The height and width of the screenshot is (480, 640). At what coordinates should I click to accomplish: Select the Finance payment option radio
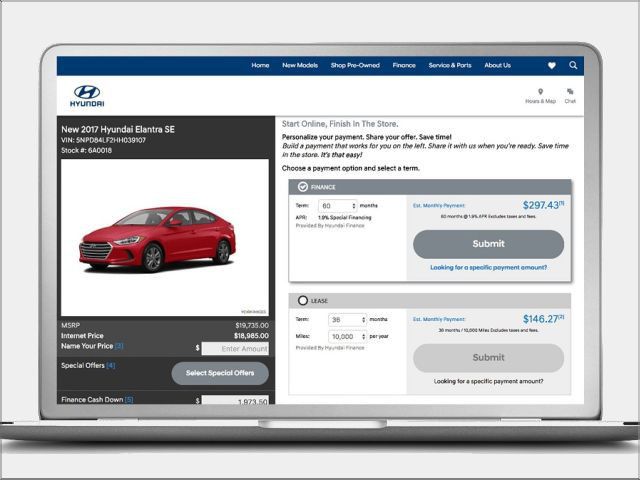click(302, 187)
